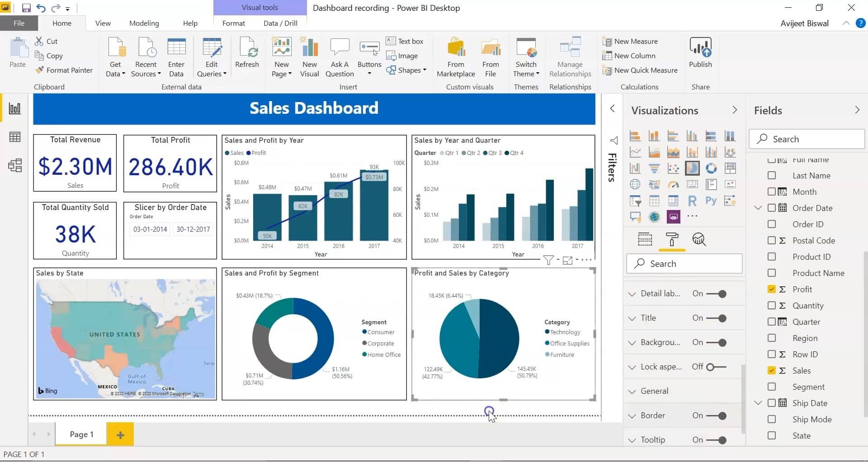Check the Segment field checkbox

point(772,387)
